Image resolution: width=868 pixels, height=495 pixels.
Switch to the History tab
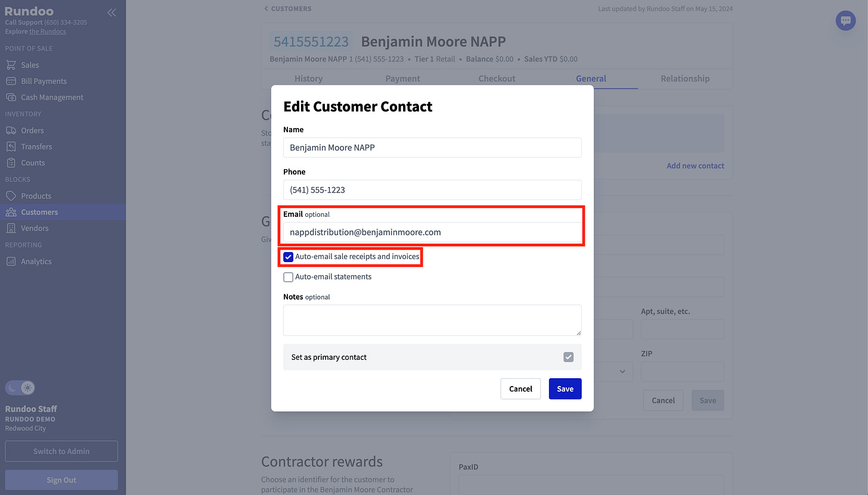308,79
